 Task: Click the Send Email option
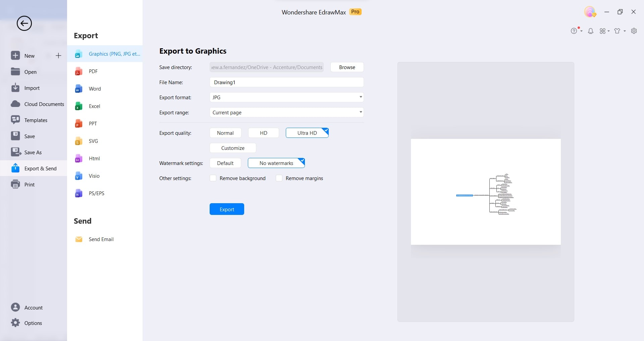point(105,239)
